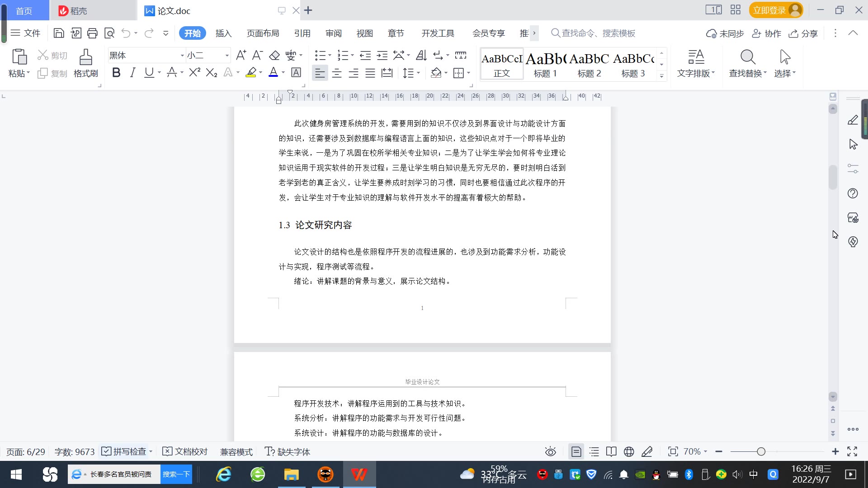Click 文档校对 in status bar
868x488 pixels.
[185, 451]
